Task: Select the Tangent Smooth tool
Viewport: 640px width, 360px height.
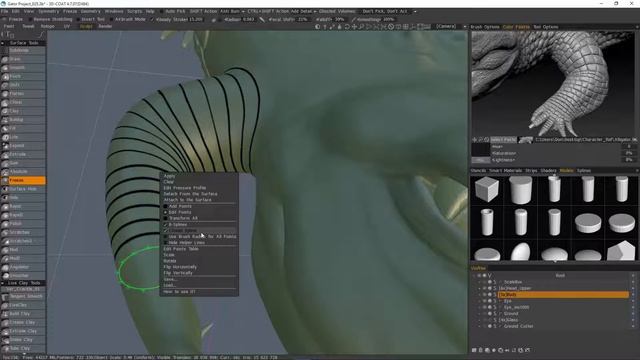Action: click(x=23, y=296)
